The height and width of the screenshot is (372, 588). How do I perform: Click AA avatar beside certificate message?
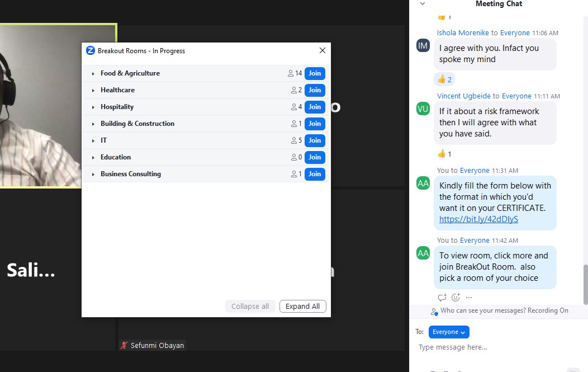point(423,183)
